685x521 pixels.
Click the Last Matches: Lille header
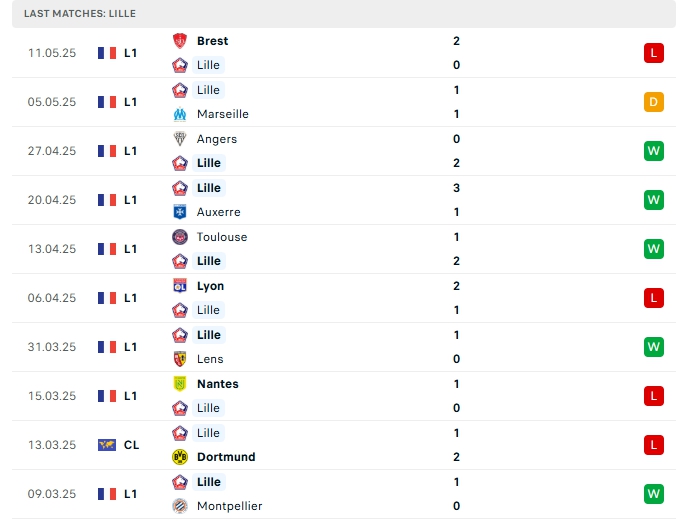click(x=344, y=14)
